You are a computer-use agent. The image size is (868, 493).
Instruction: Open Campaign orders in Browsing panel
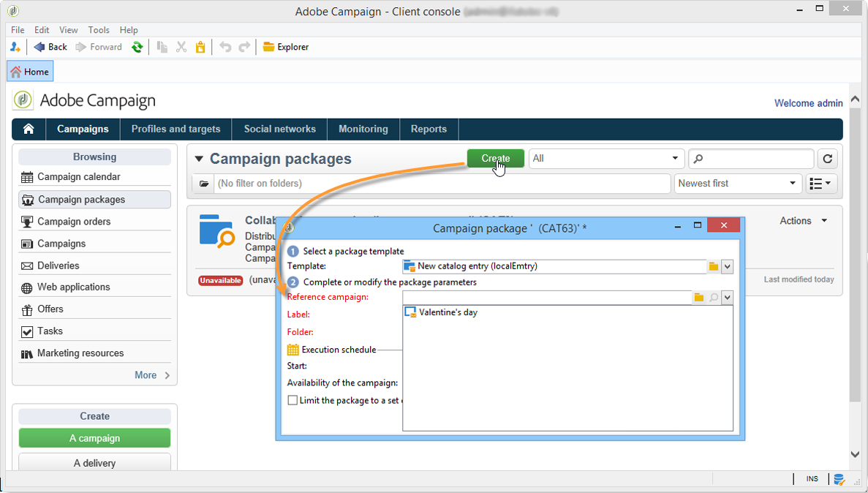94,222
